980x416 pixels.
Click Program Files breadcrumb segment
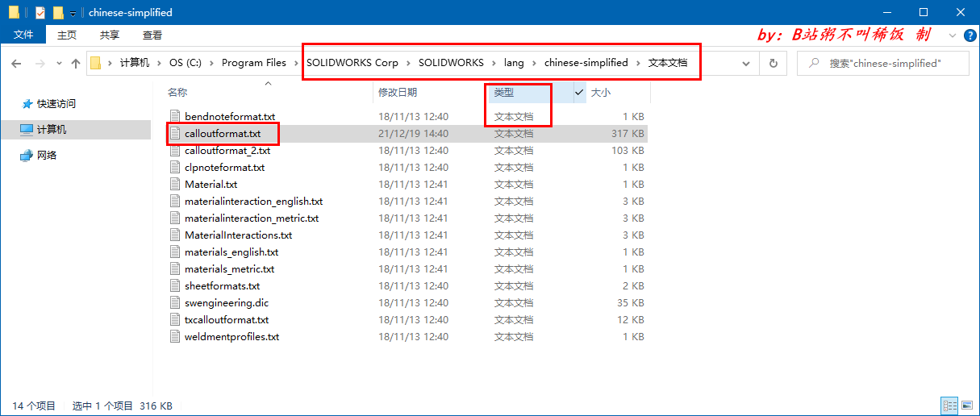[x=254, y=63]
